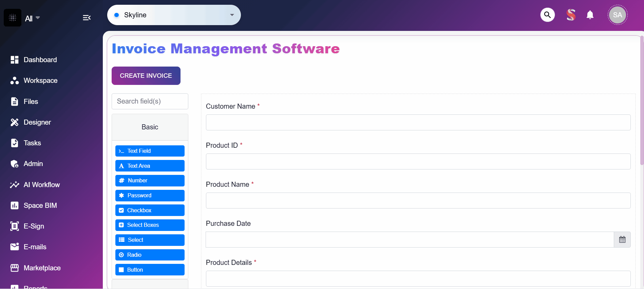Click the Product Name input
The height and width of the screenshot is (289, 644).
click(x=418, y=200)
